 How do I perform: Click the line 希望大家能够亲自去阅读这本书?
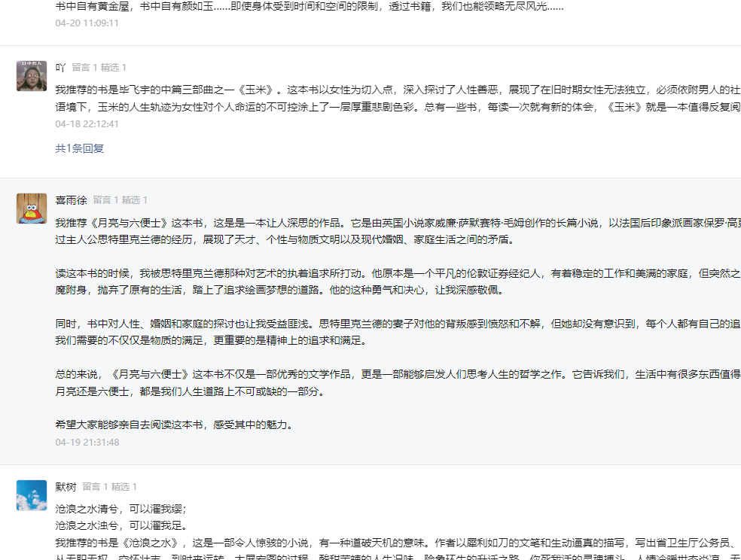(x=173, y=425)
